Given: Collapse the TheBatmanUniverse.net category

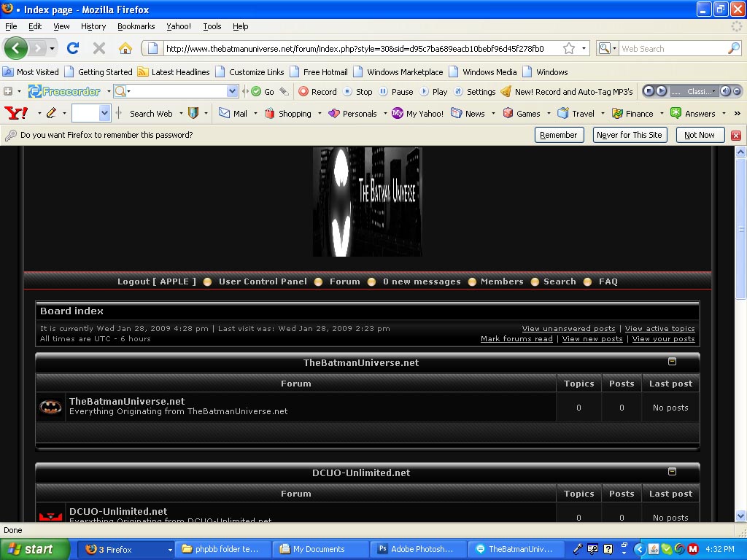Looking at the screenshot, I should point(672,362).
